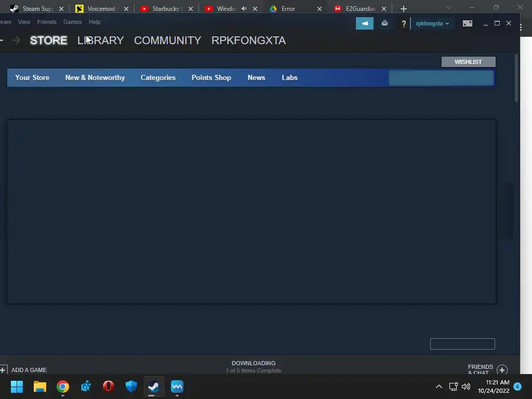Go forward with the Steam arrow

[x=16, y=41]
